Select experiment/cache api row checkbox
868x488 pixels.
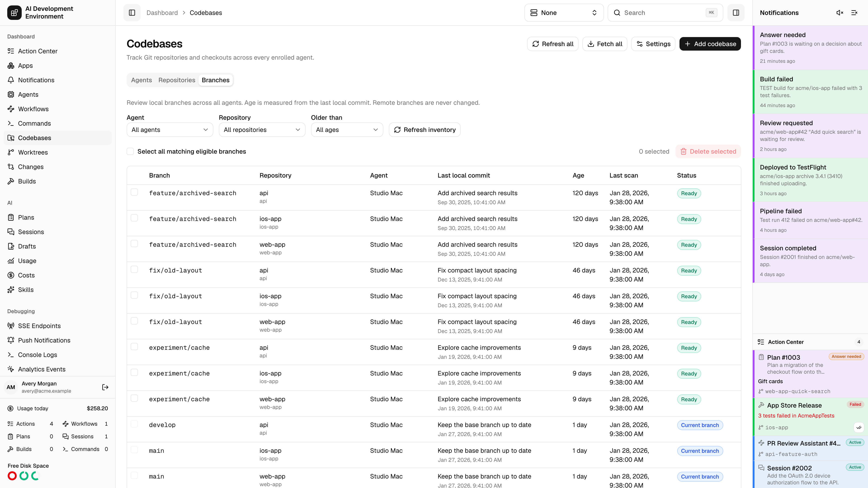pyautogui.click(x=134, y=347)
